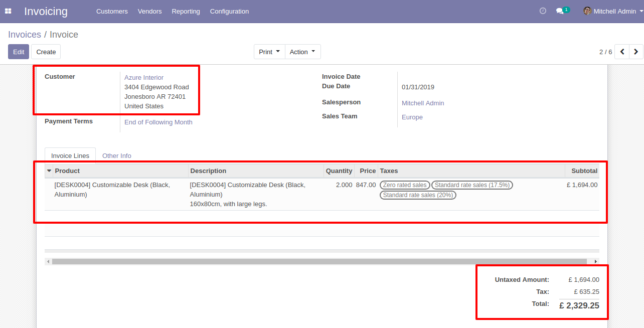Click the Create button
This screenshot has height=328, width=644.
click(46, 52)
